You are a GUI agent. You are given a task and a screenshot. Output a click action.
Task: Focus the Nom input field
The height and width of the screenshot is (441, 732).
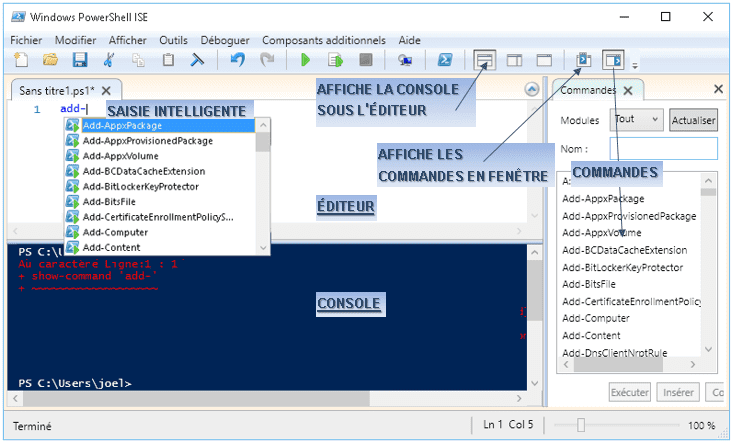pos(663,149)
